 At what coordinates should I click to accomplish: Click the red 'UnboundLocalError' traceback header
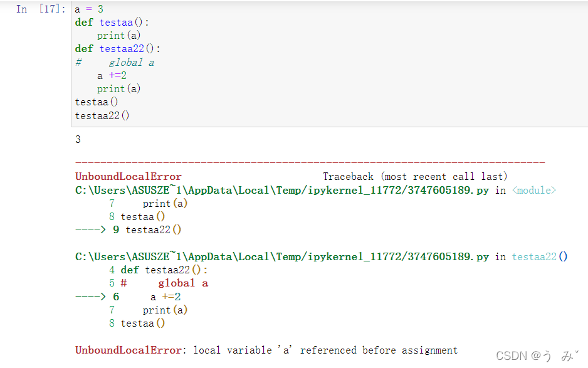pos(129,176)
